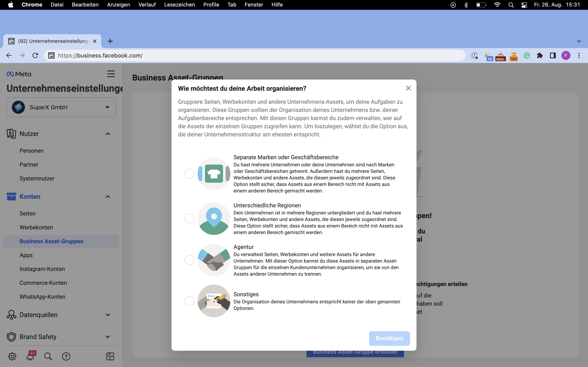Open Werbekonten in the sidebar
The width and height of the screenshot is (588, 367).
(36, 227)
